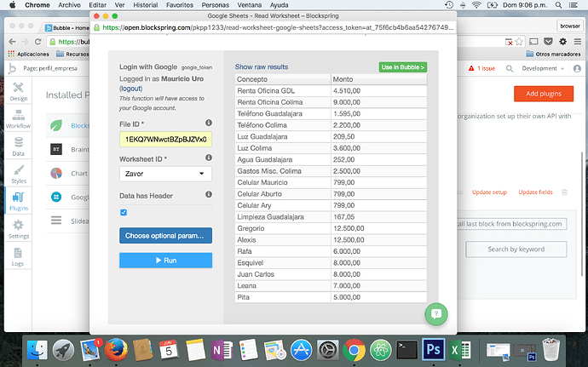This screenshot has width=588, height=367.
Task: Click the Worksheet ID info icon
Action: (x=209, y=158)
